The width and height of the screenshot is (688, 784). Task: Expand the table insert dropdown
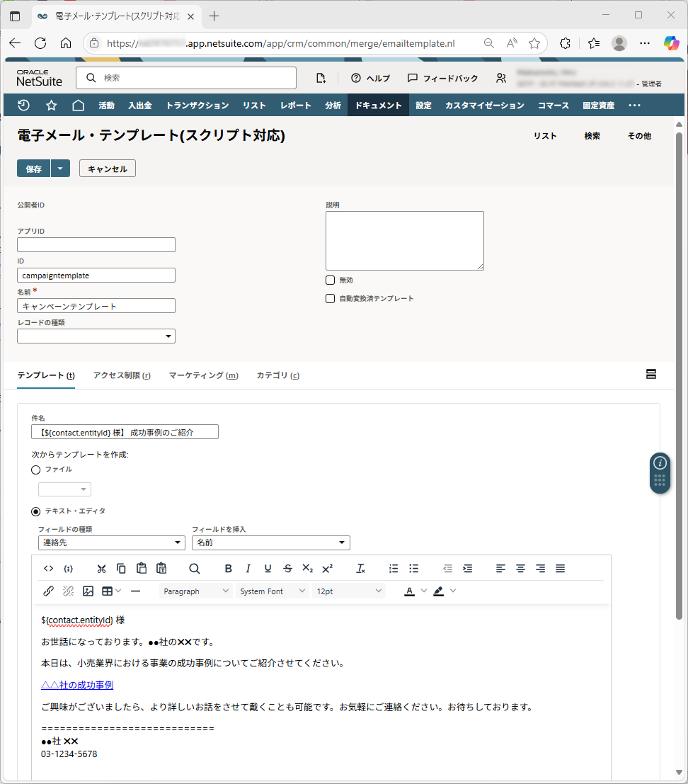coord(118,591)
